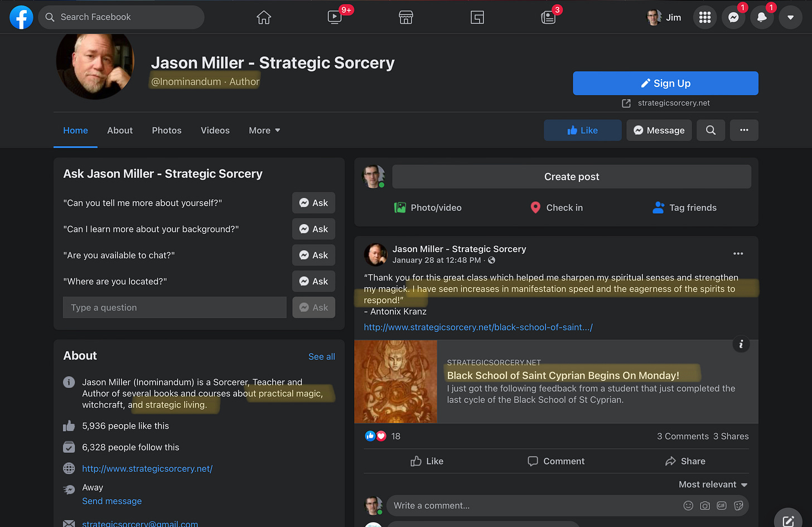
Task: Click the new message compose icon
Action: [x=788, y=520]
